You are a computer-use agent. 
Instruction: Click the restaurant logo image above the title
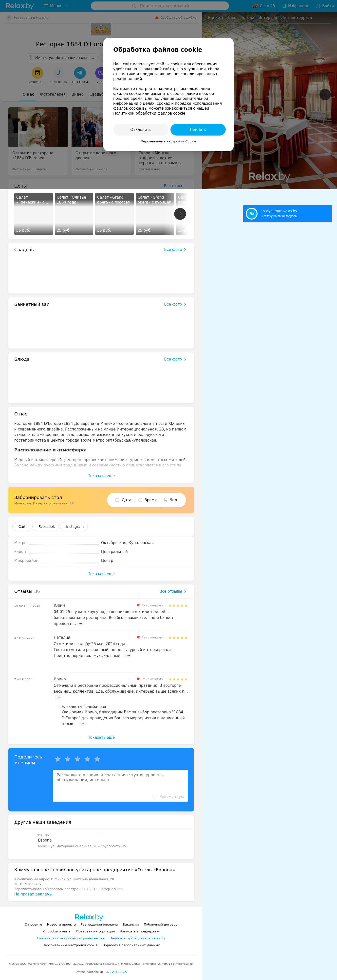point(101,29)
